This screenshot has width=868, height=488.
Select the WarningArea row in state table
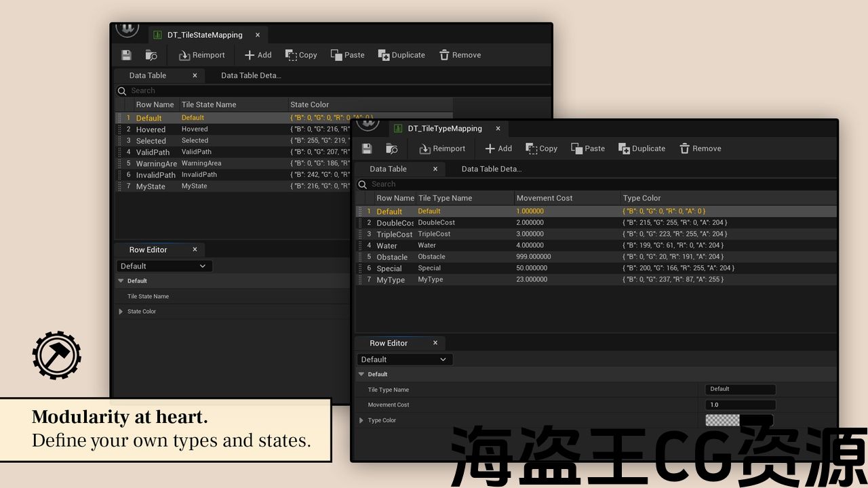pos(156,163)
